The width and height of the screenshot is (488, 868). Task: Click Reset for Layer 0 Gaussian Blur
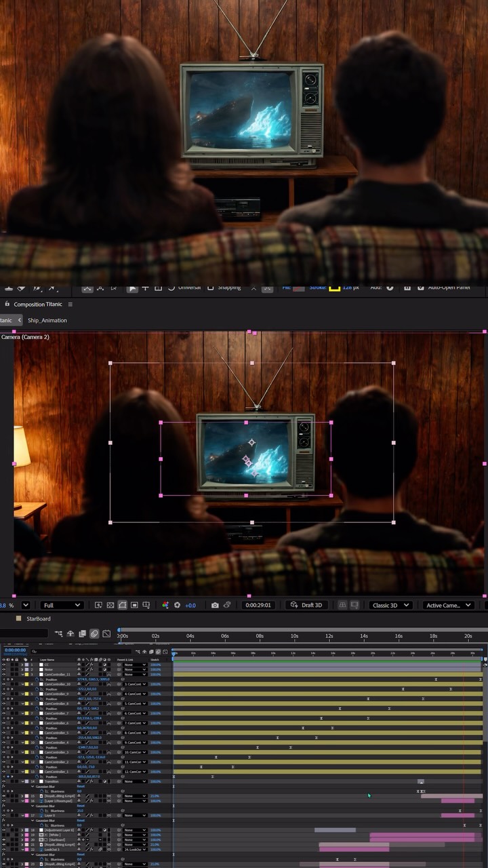81,821
